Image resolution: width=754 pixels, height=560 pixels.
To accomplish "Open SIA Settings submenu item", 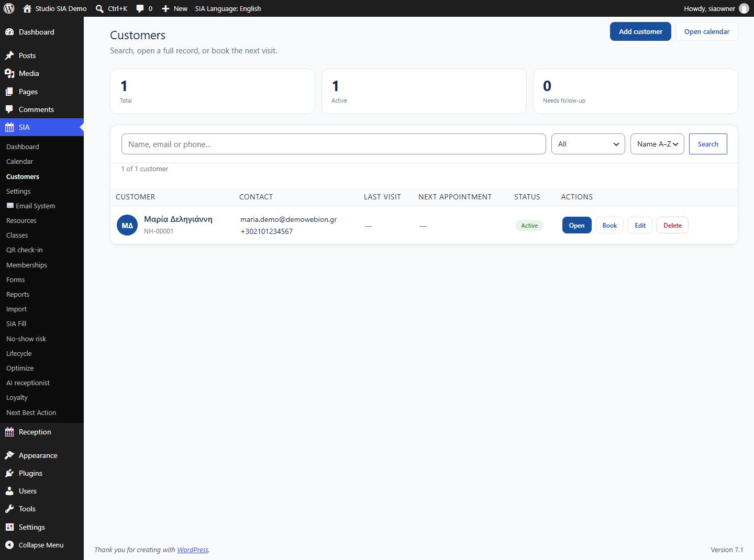I will click(x=18, y=191).
